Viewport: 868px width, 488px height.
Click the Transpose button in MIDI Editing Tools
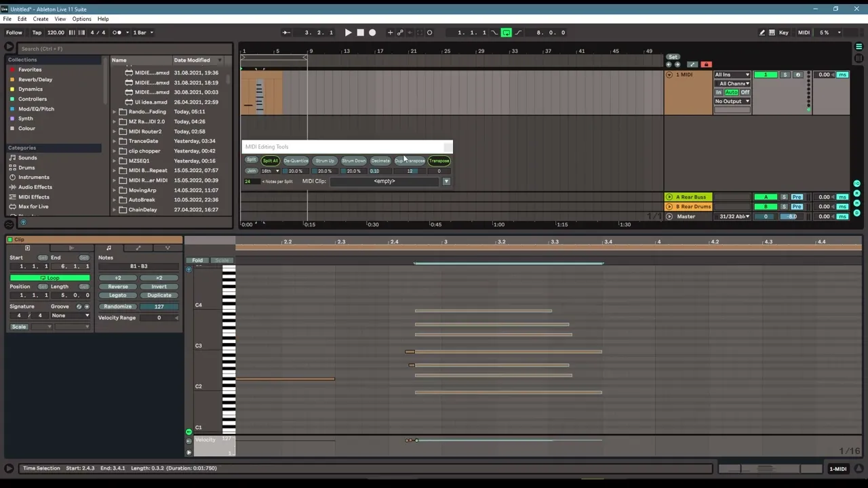(x=439, y=161)
